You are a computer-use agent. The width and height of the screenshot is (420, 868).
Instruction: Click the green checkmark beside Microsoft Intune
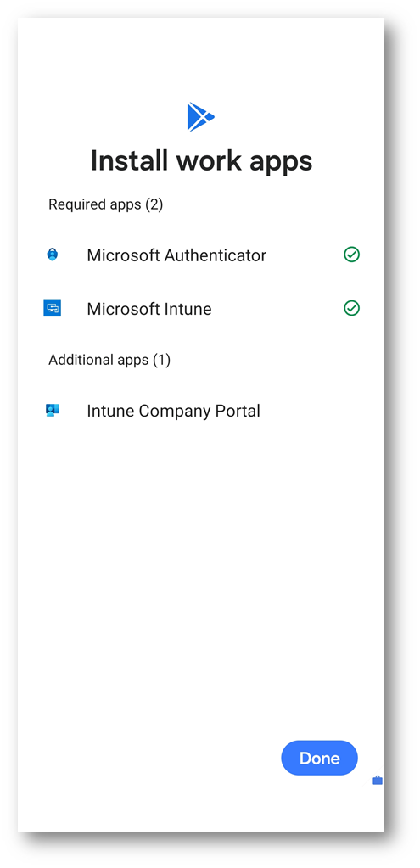click(351, 308)
